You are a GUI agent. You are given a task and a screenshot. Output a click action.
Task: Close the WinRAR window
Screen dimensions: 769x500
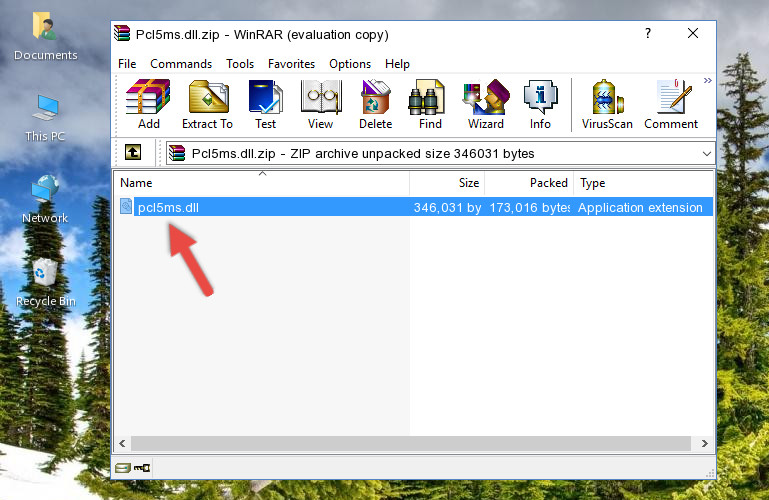click(x=693, y=33)
